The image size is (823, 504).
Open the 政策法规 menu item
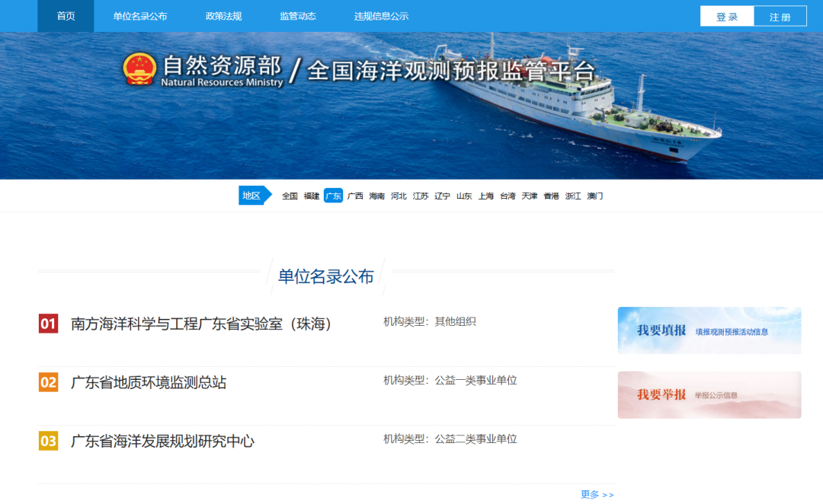223,16
